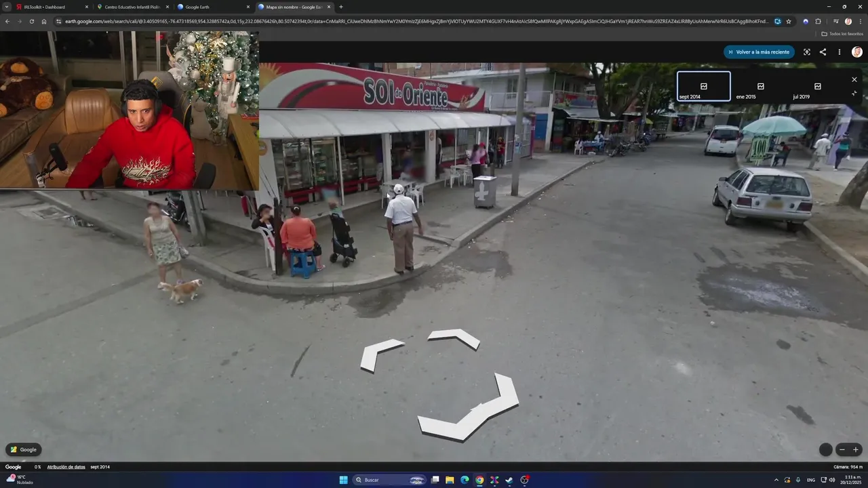
Task: Zoom in with the plus button
Action: click(x=856, y=449)
